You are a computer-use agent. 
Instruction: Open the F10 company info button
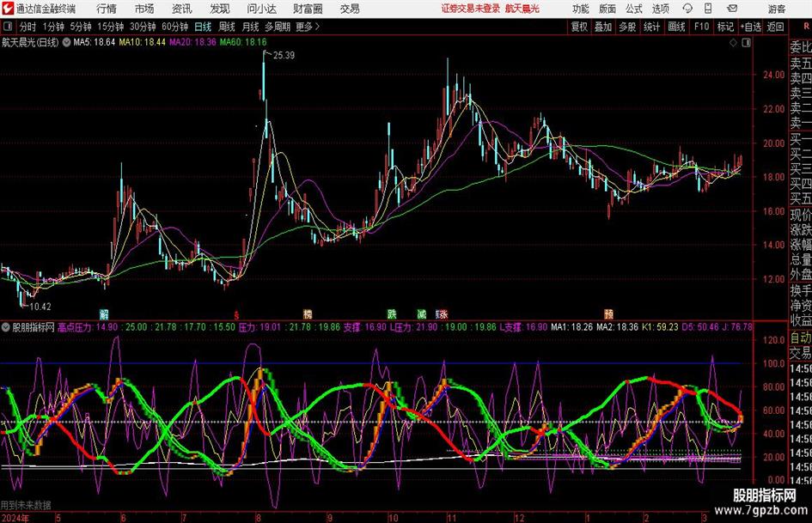701,27
